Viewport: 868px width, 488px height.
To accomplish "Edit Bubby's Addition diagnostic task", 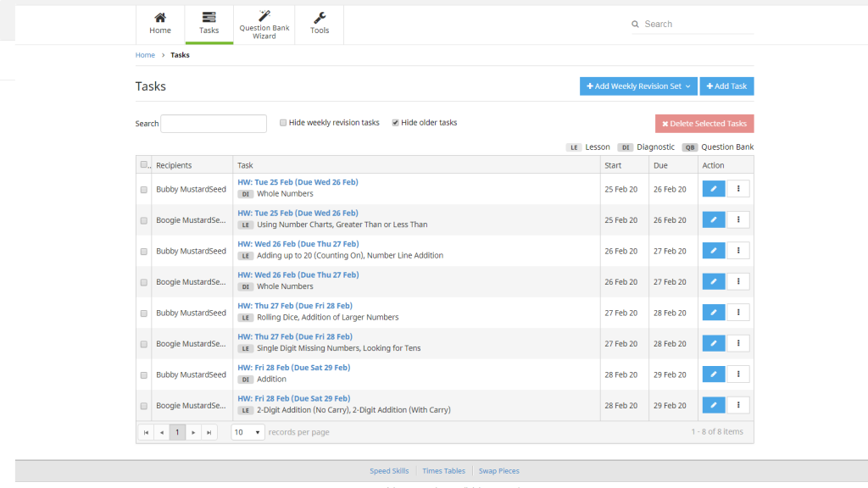I will click(714, 374).
